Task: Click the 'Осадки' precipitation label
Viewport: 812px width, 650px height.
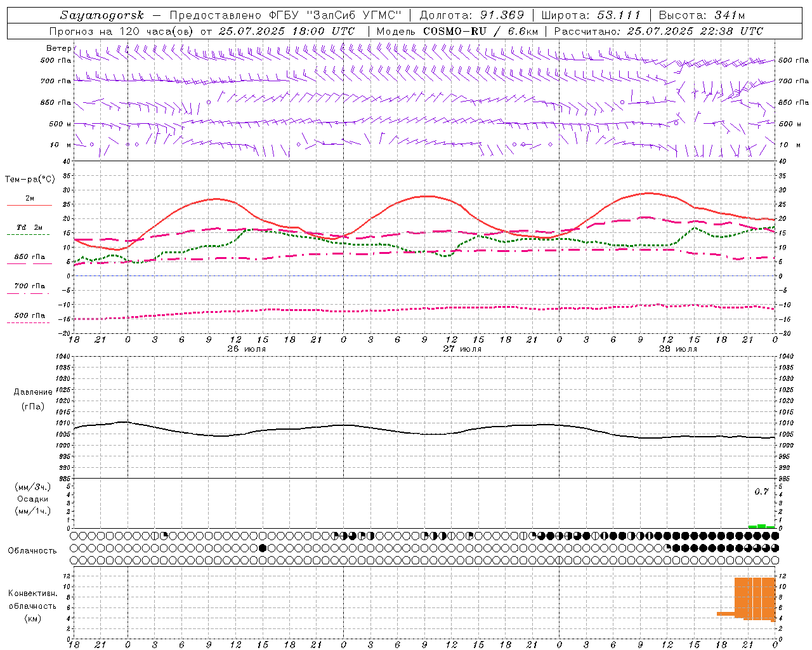Action: click(33, 499)
